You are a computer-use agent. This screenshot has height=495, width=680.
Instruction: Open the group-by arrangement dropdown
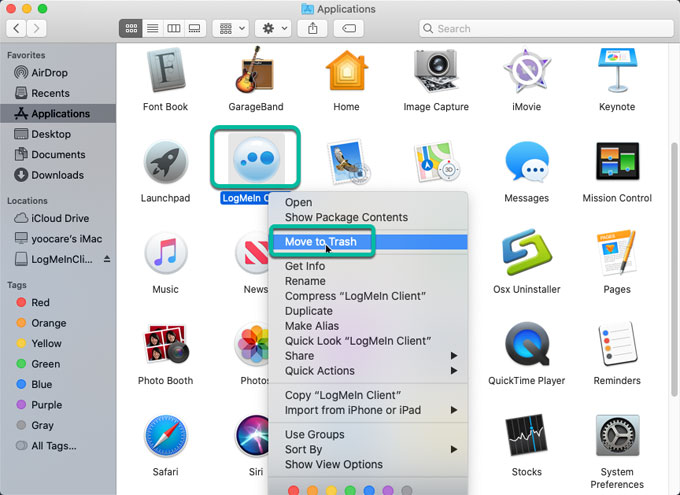click(231, 29)
